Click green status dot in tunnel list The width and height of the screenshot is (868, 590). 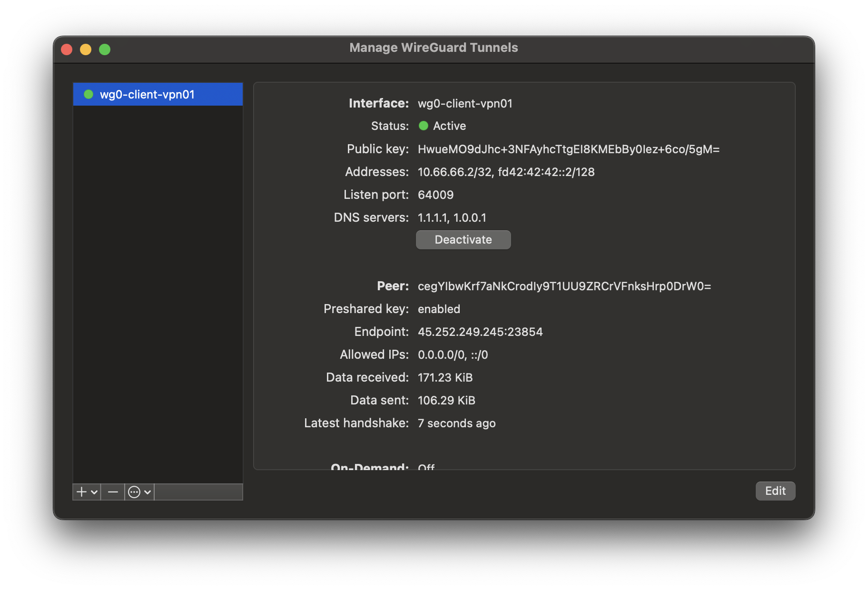pos(89,94)
